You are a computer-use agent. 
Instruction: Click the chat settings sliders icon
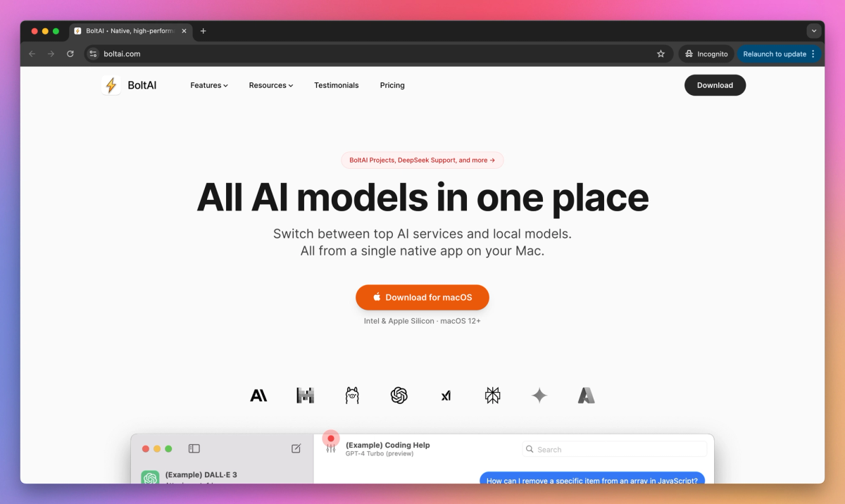[331, 448]
